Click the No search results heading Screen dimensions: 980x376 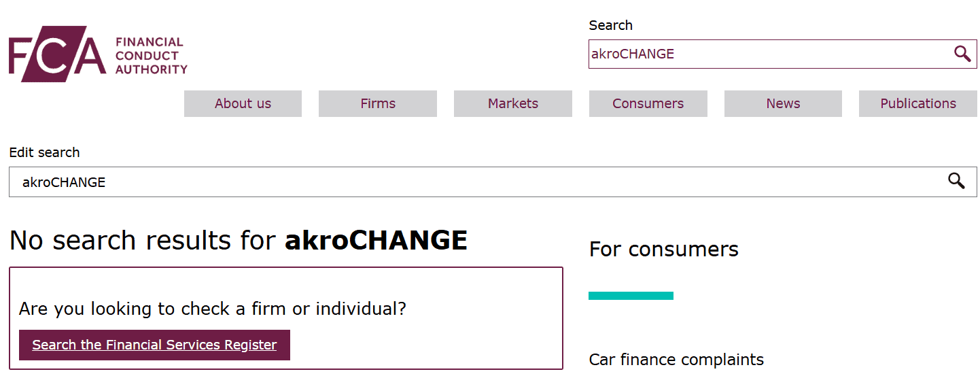[x=238, y=240]
